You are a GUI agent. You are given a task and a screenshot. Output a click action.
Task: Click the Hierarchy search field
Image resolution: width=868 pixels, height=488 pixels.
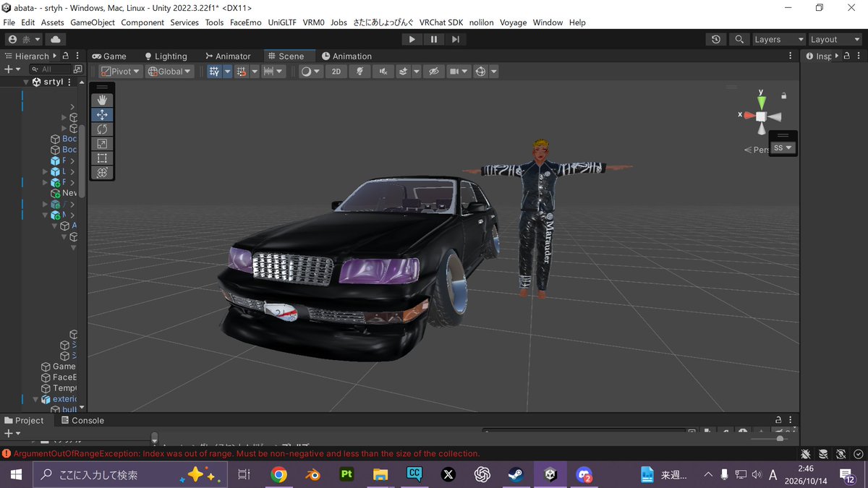coord(51,69)
